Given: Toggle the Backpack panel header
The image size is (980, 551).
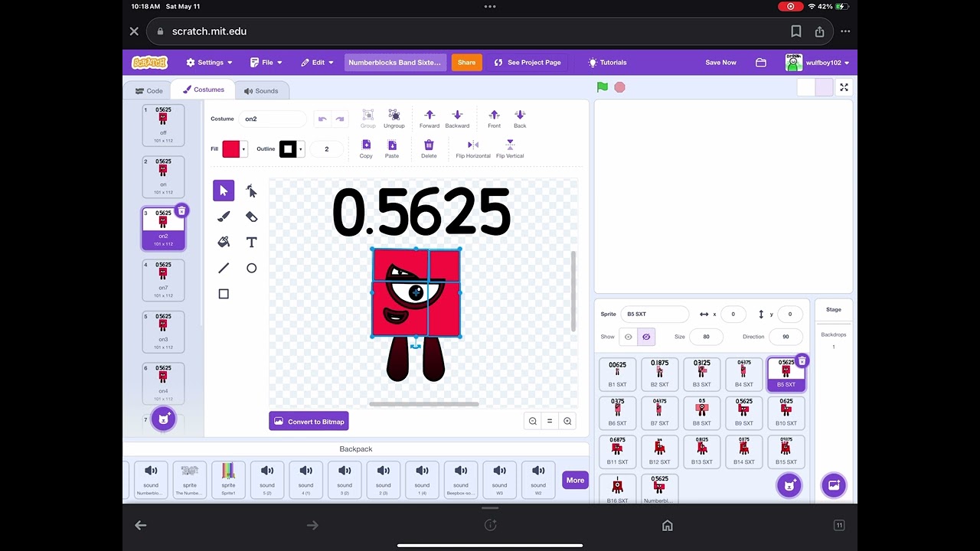Looking at the screenshot, I should (356, 449).
